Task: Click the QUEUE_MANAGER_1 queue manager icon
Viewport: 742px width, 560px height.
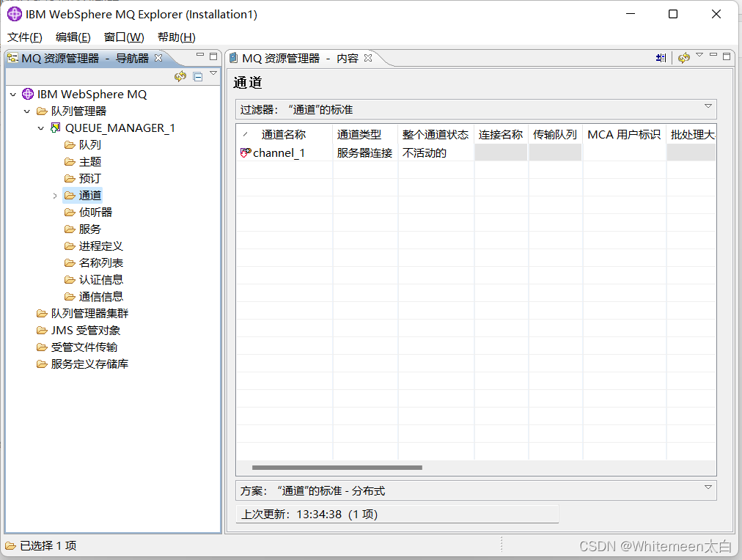Action: coord(56,128)
